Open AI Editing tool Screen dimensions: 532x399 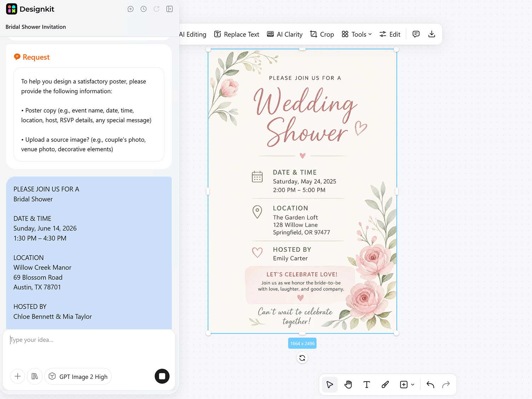(192, 34)
